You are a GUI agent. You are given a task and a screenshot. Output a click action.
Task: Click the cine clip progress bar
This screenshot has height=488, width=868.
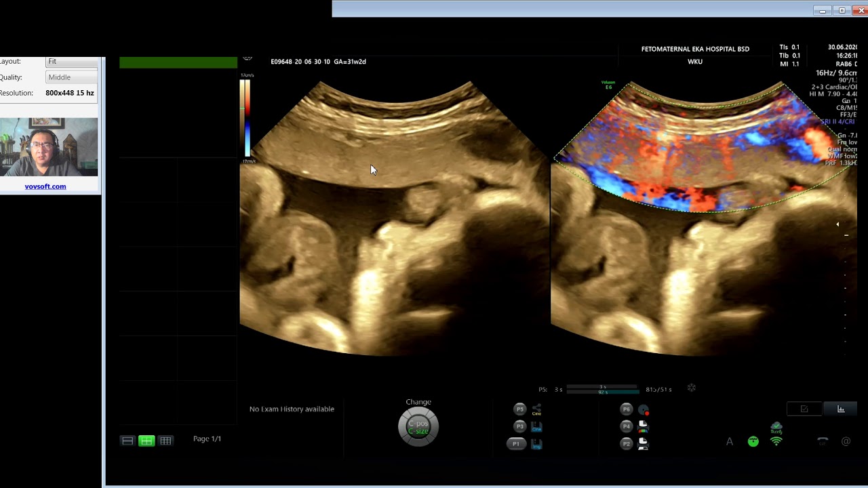point(602,390)
